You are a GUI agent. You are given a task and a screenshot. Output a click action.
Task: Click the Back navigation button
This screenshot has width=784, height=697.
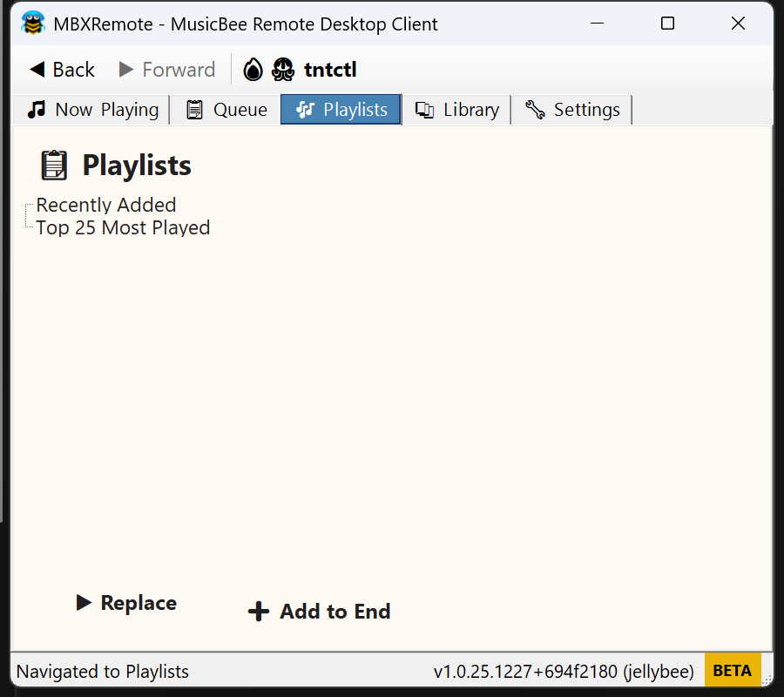click(59, 69)
